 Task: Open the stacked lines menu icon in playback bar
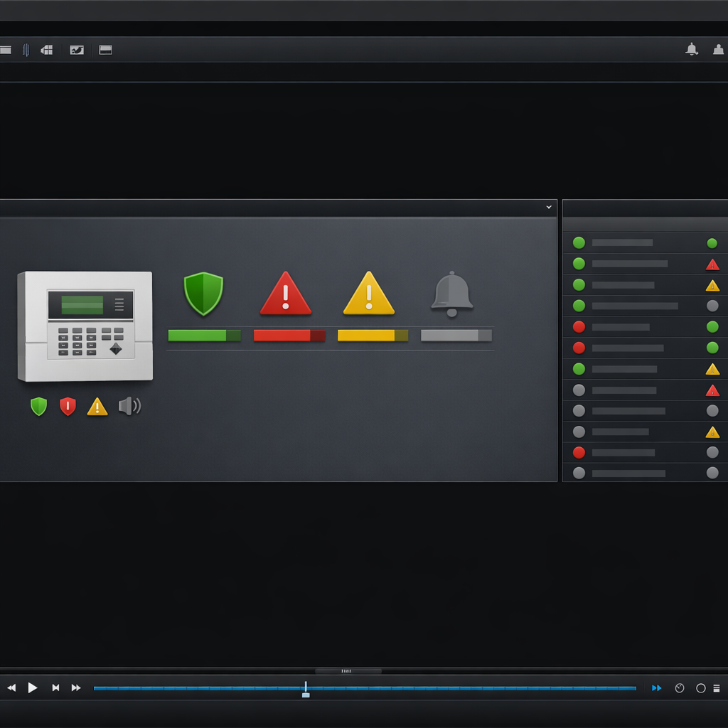coord(717,688)
